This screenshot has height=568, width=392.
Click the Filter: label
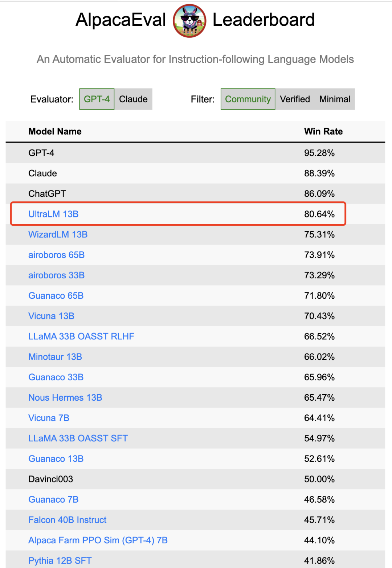(x=203, y=99)
